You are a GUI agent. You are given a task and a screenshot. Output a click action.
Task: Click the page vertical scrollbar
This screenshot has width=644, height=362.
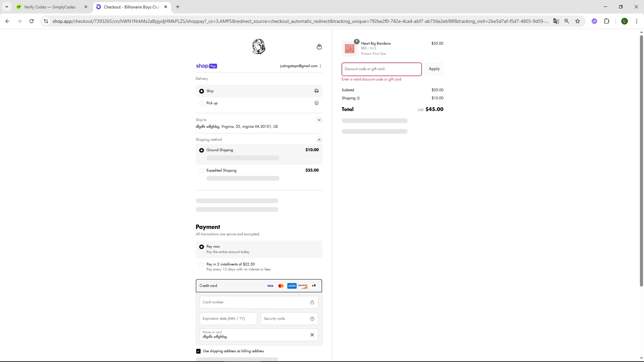[641, 161]
